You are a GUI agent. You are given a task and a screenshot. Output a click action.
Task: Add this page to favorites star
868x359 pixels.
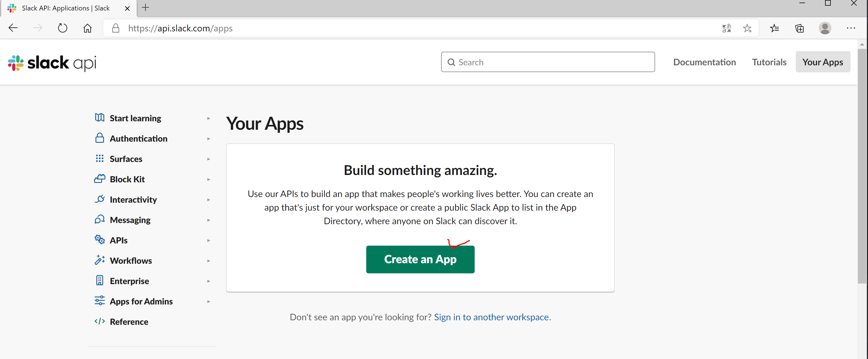pos(747,28)
